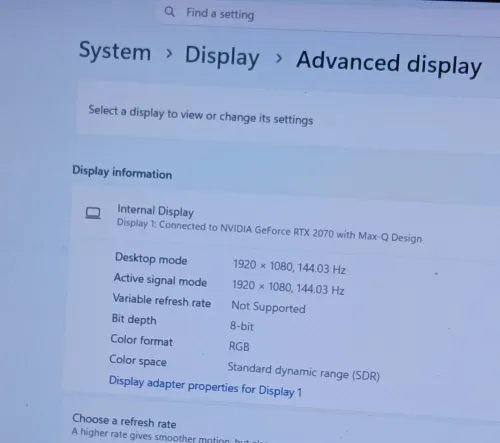Click the search magnifier icon
The height and width of the screenshot is (443, 500).
(170, 12)
